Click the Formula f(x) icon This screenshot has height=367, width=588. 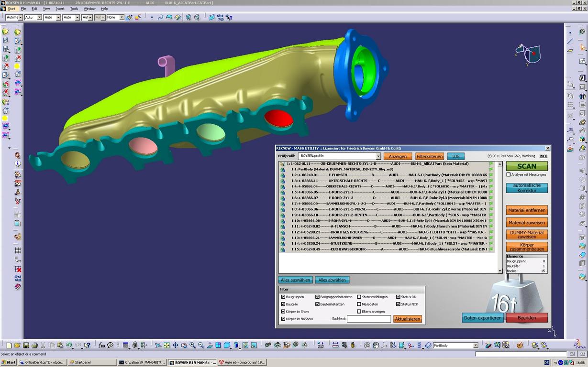101,345
